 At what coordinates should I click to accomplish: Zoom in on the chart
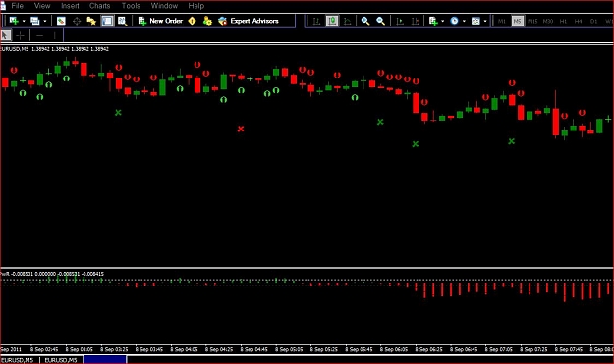(x=365, y=21)
